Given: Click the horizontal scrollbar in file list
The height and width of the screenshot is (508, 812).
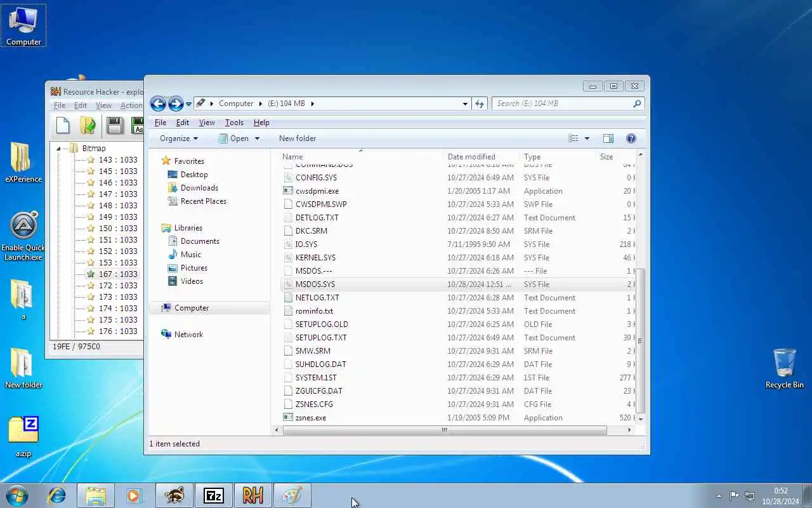Looking at the screenshot, I should pyautogui.click(x=444, y=430).
